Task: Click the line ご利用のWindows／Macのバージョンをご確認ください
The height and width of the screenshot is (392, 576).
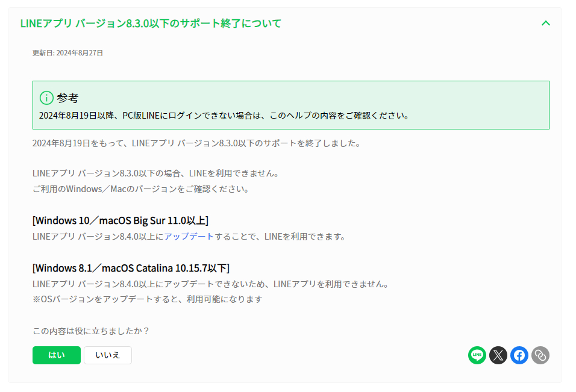Action: pos(141,189)
